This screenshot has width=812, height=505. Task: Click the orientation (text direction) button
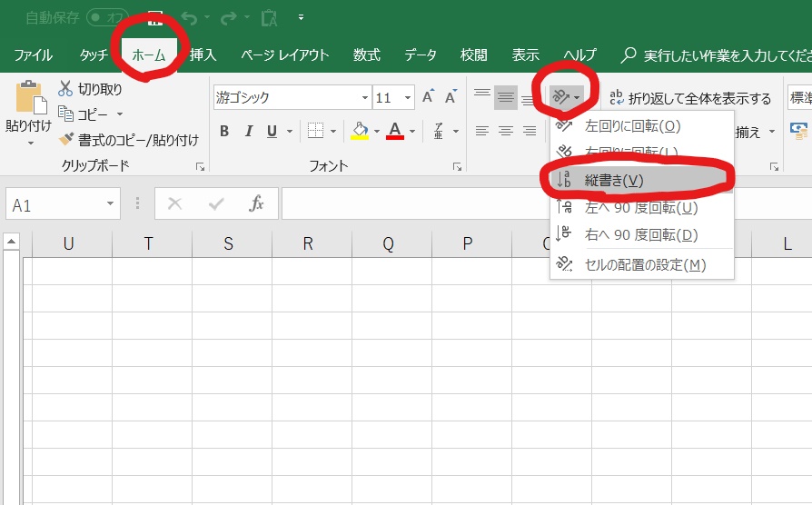click(566, 97)
